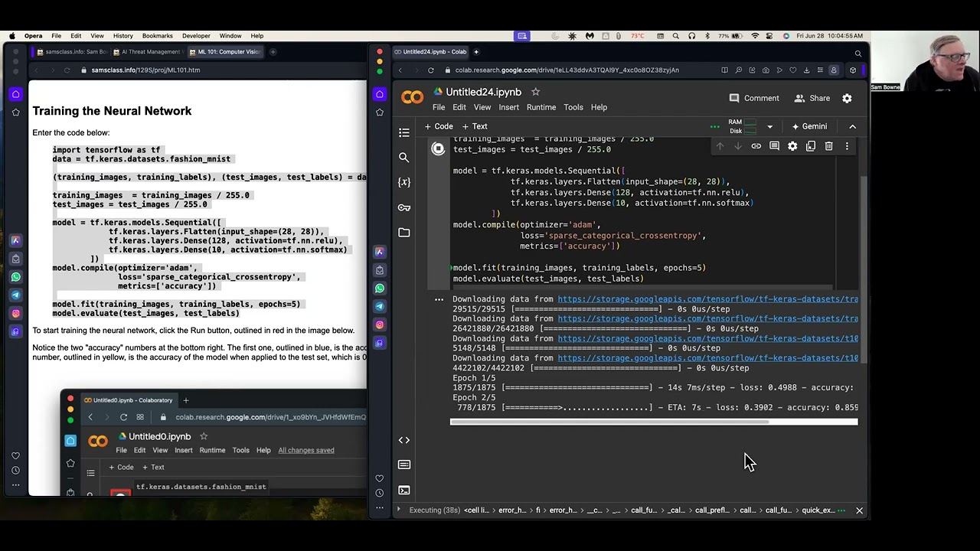Move cell up arrow
This screenshot has height=551, width=980.
coord(720,146)
